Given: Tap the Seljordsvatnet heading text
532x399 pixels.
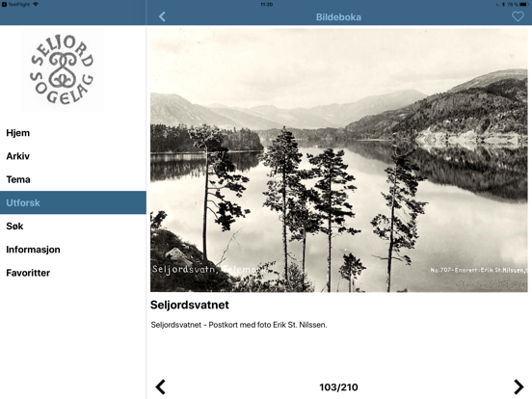Looking at the screenshot, I should [190, 305].
